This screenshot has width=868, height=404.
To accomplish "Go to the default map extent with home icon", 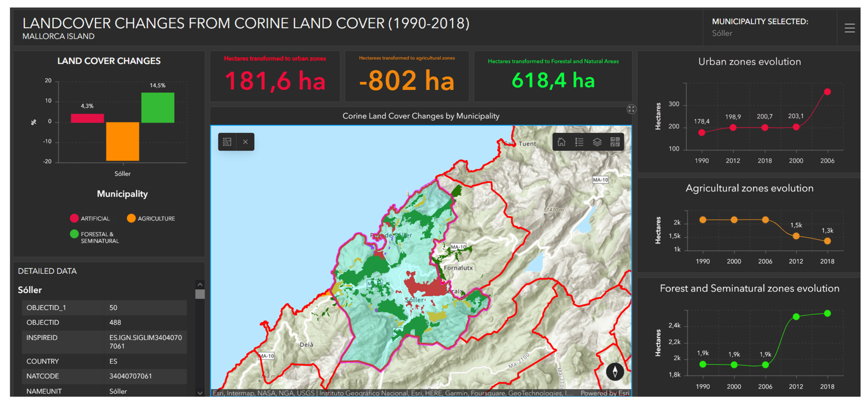I will (x=561, y=142).
